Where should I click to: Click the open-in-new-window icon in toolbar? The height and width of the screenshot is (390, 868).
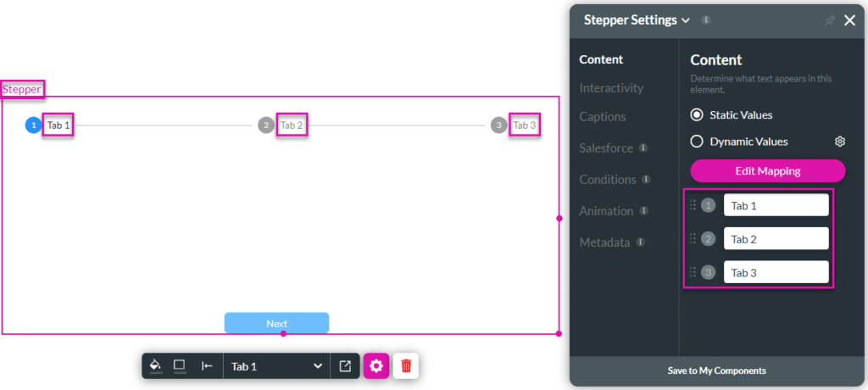click(x=345, y=366)
